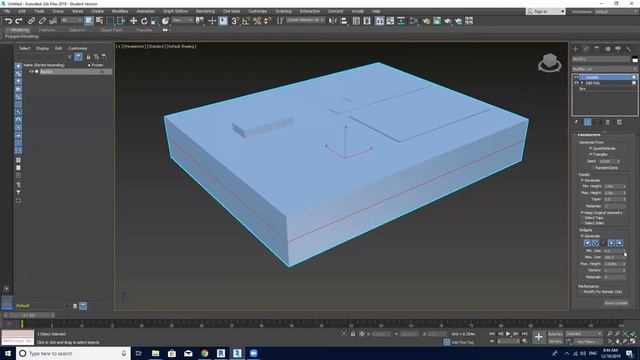Open Select by Name dialog
Viewport: 640px width, 360px height.
(x=99, y=21)
